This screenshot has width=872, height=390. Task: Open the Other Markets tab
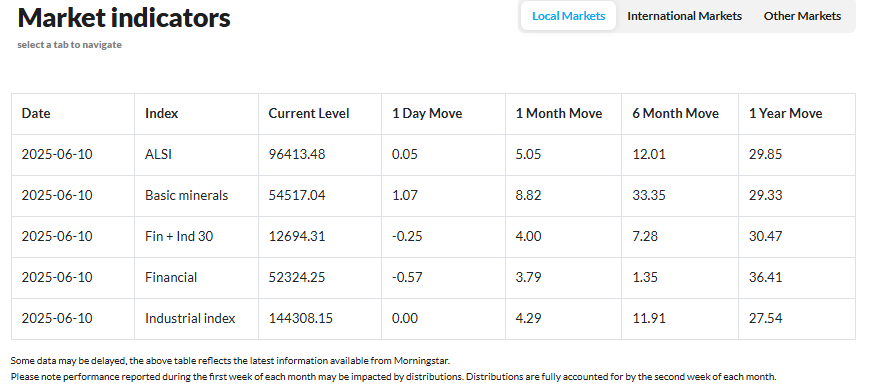[x=802, y=16]
